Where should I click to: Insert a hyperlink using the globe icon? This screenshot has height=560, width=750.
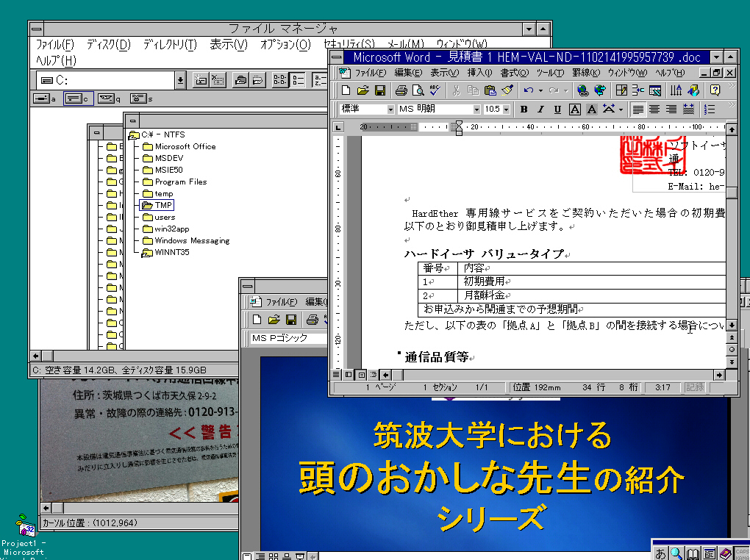coord(583,90)
